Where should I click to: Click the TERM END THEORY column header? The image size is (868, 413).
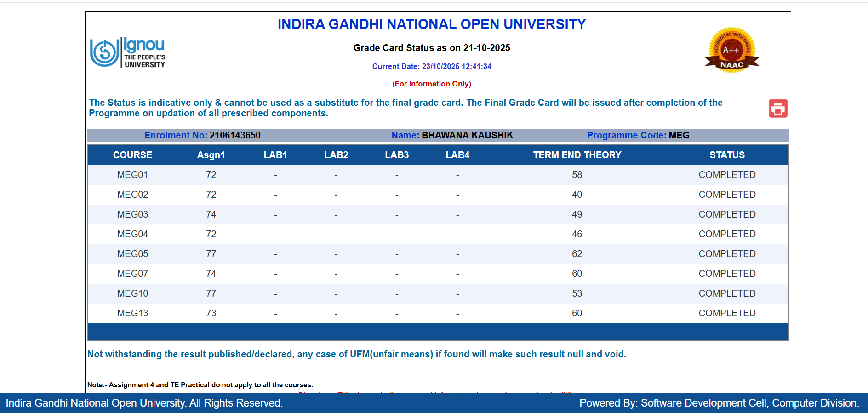click(577, 155)
